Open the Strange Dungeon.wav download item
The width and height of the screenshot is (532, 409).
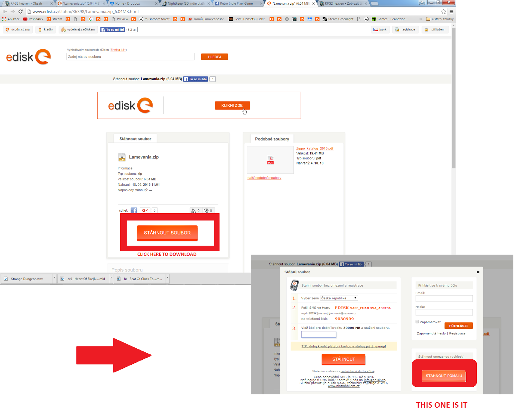27,279
